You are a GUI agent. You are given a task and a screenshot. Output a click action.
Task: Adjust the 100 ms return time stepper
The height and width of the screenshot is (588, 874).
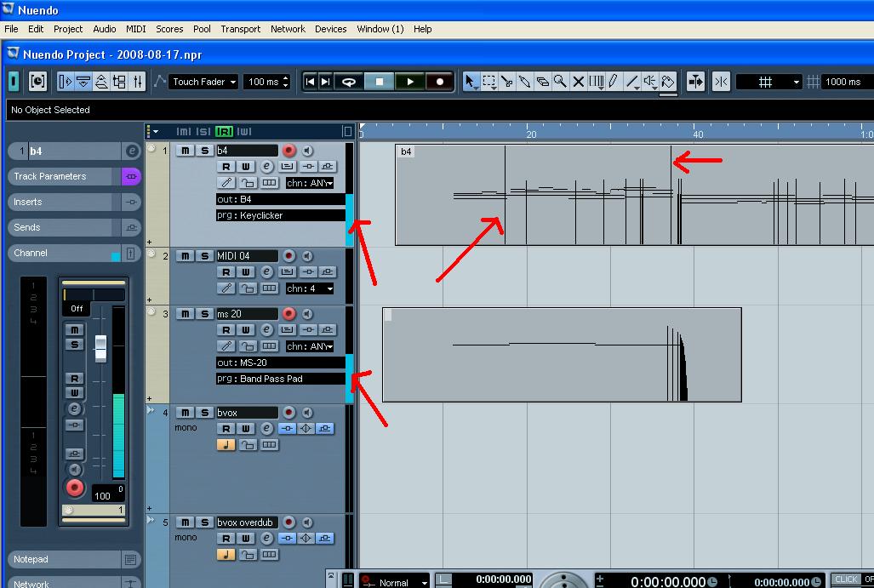(285, 82)
